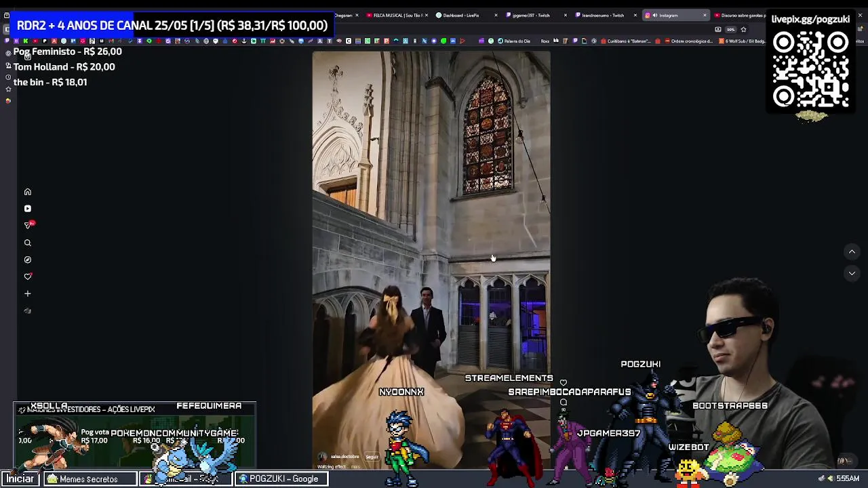
Task: Open browser side panel bookmarks star icon
Action: pyautogui.click(x=8, y=89)
